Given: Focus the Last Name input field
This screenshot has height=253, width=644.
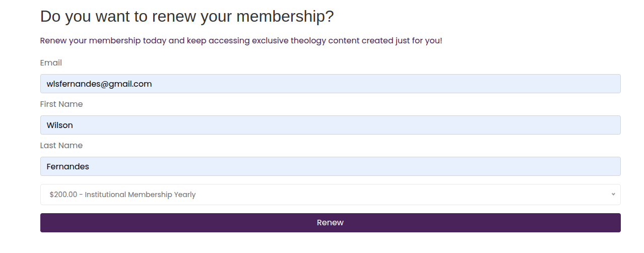Looking at the screenshot, I should click(x=330, y=166).
